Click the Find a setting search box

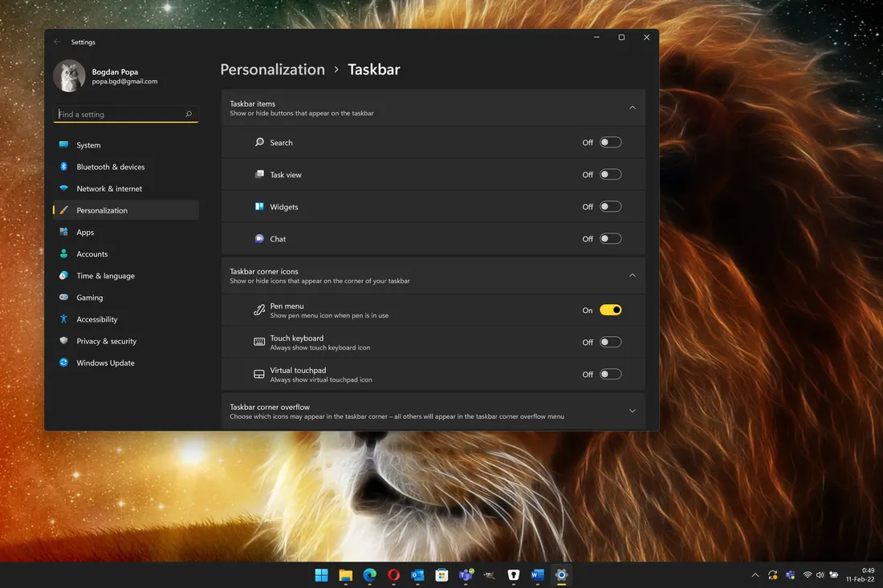click(x=119, y=115)
